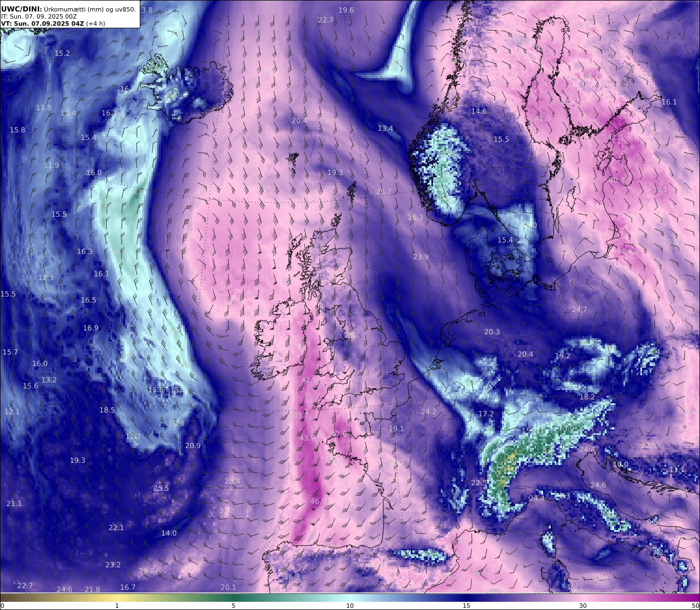Image resolution: width=700 pixels, height=610 pixels.
Task: Click the 21.1 value label
Action: [x=14, y=504]
